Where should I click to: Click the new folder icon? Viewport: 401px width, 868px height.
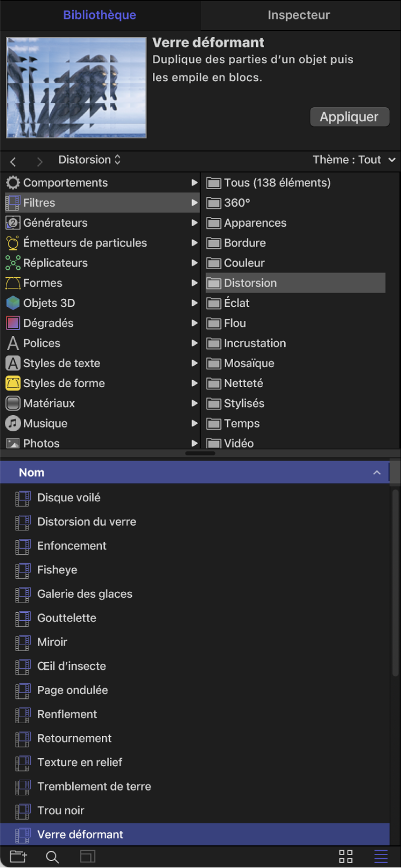18,857
